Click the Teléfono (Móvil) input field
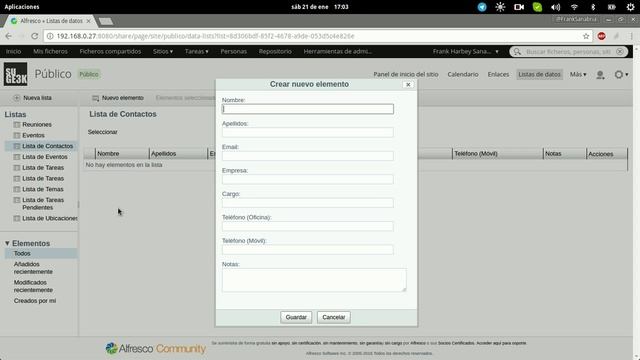Screen dimensions: 640x360 click(308, 250)
